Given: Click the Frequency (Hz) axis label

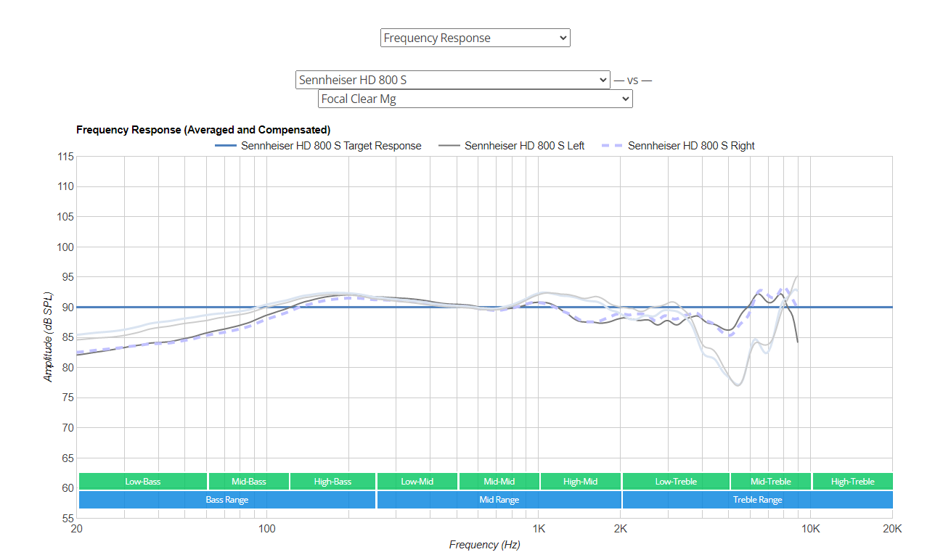Looking at the screenshot, I should [x=484, y=545].
